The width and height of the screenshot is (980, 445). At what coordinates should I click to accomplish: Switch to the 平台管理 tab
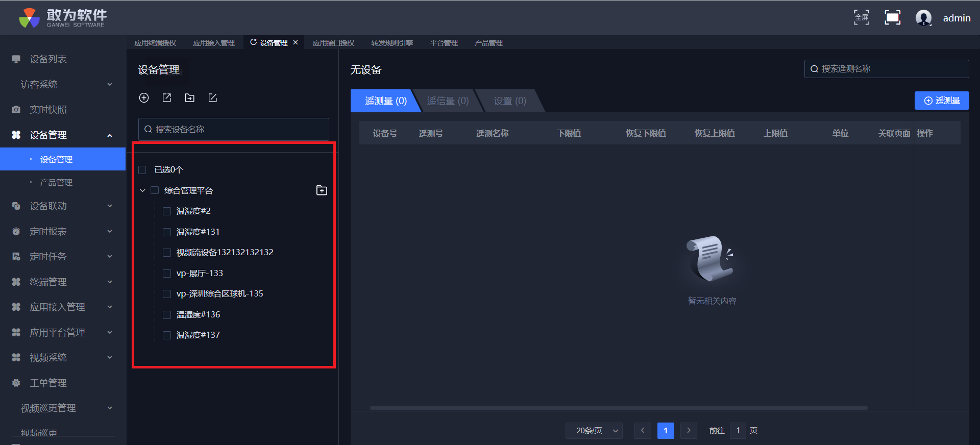coord(444,43)
